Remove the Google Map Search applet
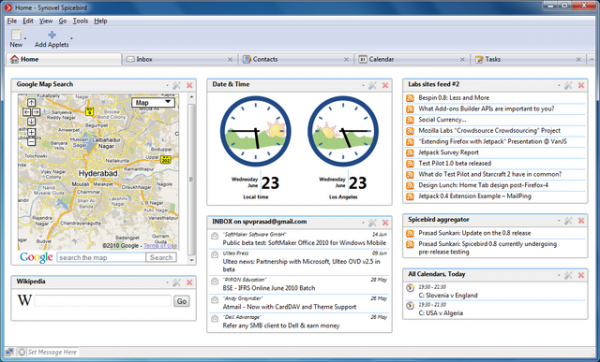600x362 pixels. pos(189,85)
